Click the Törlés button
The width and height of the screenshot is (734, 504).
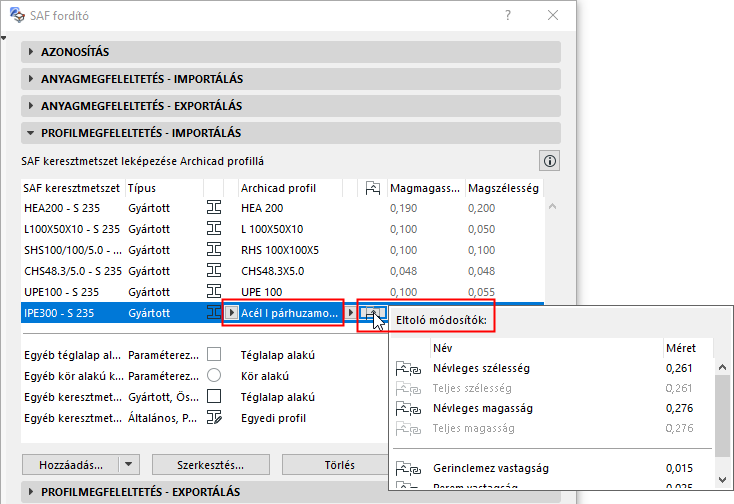pos(339,465)
